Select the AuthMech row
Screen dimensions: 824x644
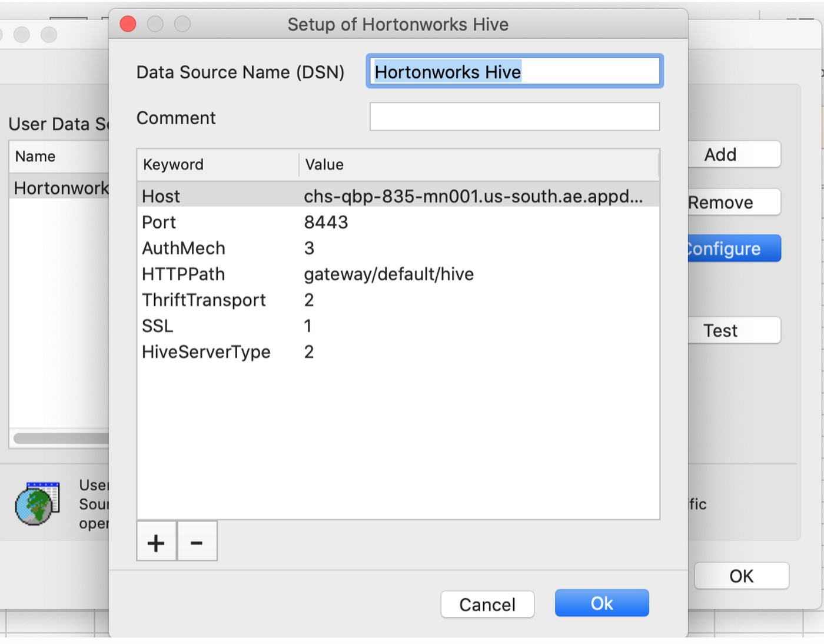coord(398,248)
